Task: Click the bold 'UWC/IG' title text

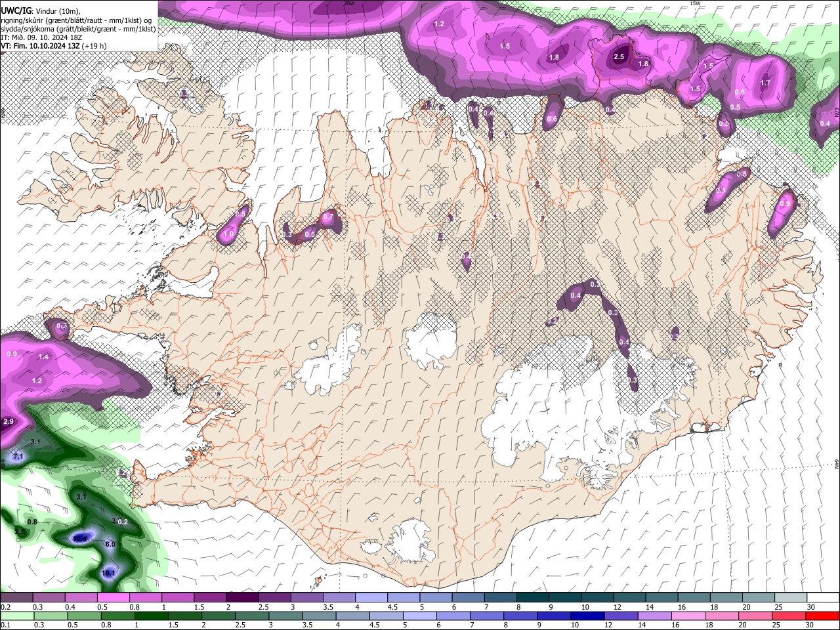Action: (x=16, y=11)
